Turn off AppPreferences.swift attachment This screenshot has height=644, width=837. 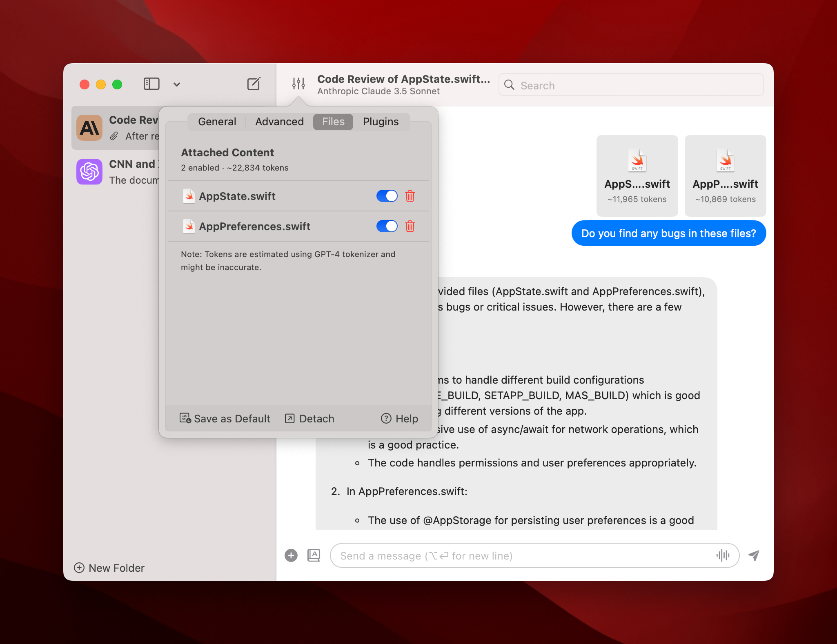click(x=386, y=226)
